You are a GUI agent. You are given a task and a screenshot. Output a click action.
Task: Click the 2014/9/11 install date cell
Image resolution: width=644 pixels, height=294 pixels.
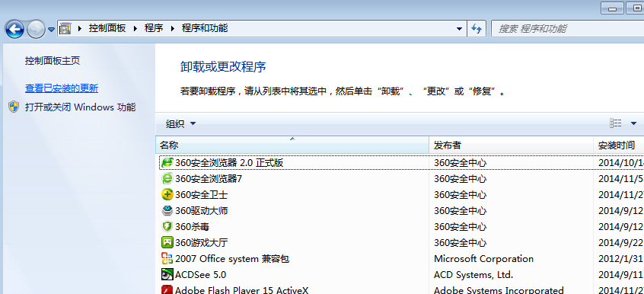[x=621, y=275]
